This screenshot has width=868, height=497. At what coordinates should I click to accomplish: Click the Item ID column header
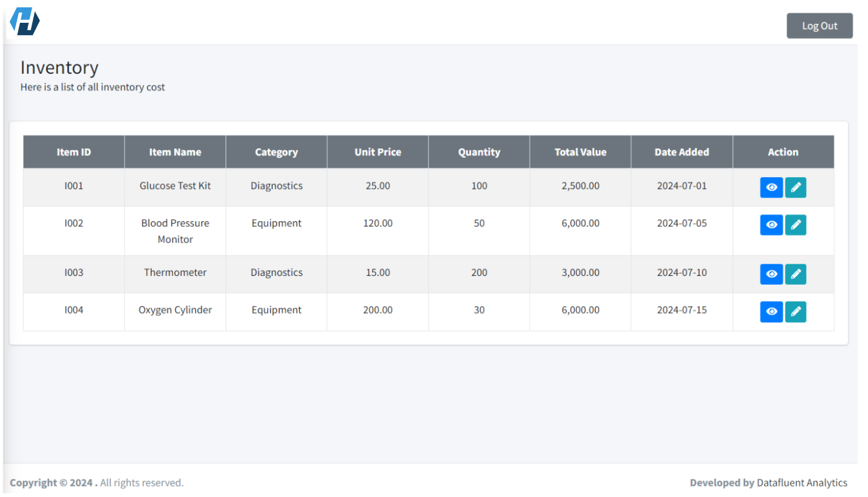[74, 152]
